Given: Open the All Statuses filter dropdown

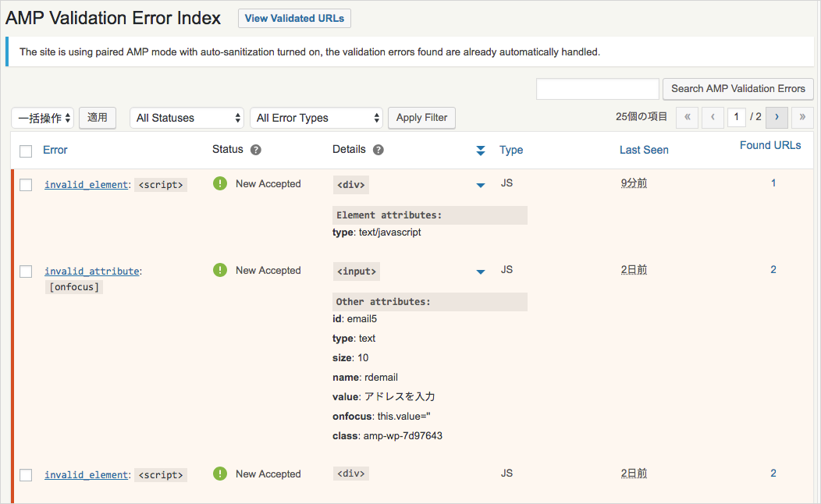Looking at the screenshot, I should tap(187, 118).
